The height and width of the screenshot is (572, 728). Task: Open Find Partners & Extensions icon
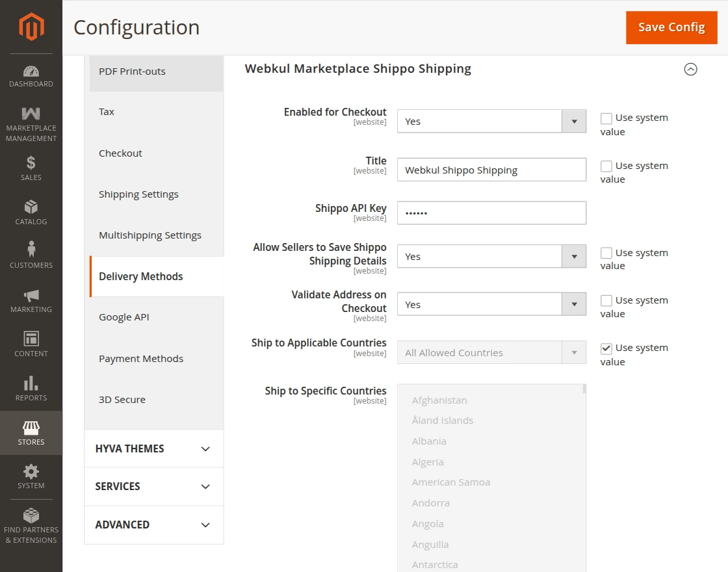(x=31, y=515)
